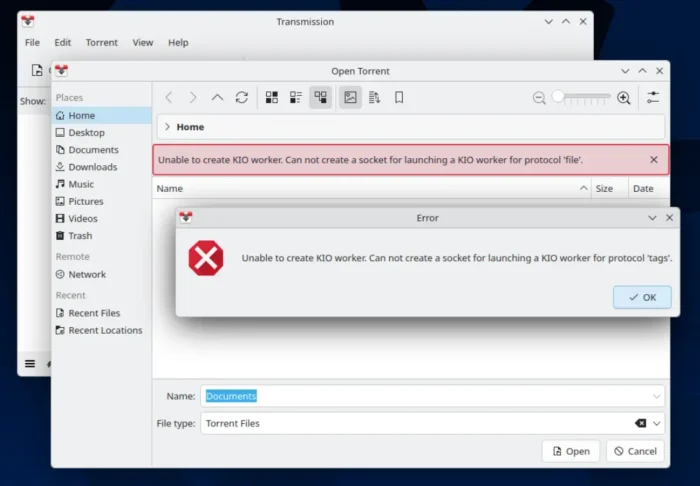Open the sorting options button
The height and width of the screenshot is (486, 700).
(x=375, y=97)
